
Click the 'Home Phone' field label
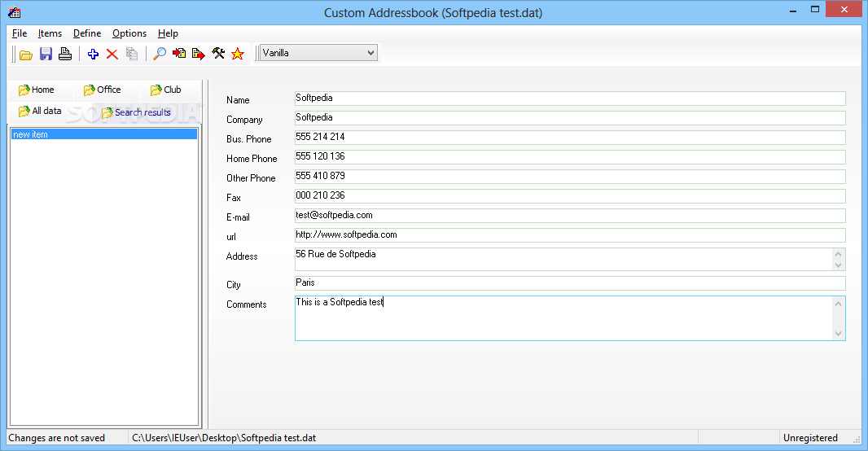(252, 159)
